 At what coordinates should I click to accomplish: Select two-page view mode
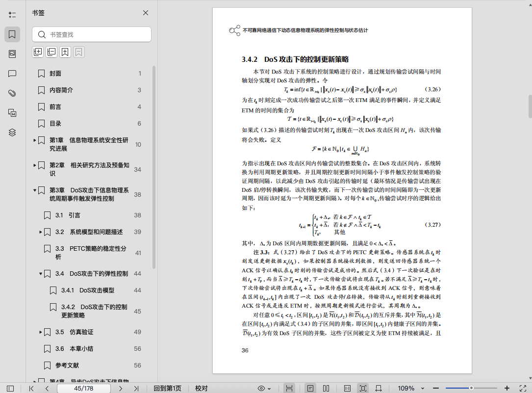pos(326,388)
